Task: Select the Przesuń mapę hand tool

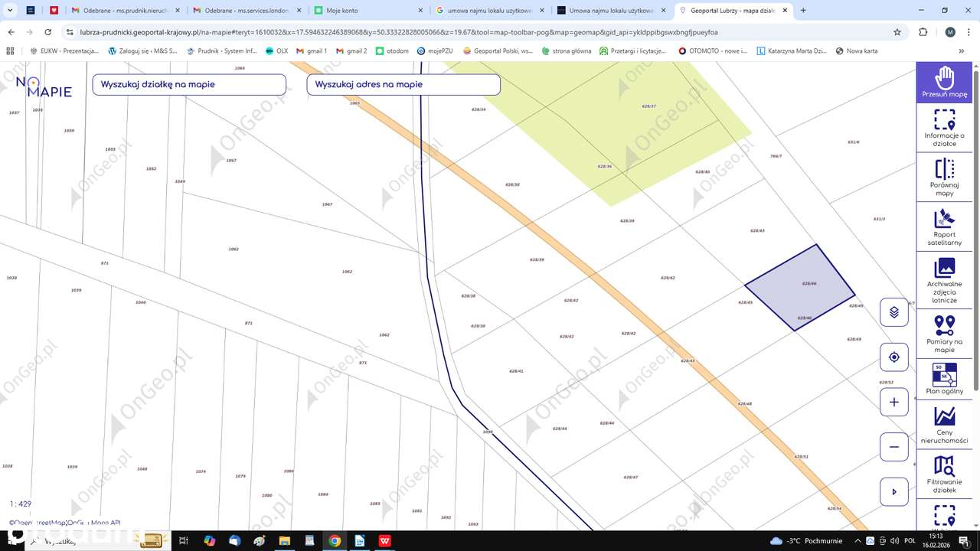Action: click(x=944, y=82)
